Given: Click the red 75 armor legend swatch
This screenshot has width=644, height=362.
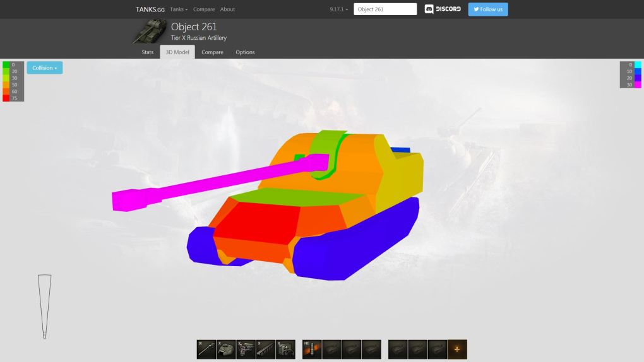Looking at the screenshot, I should tap(6, 98).
